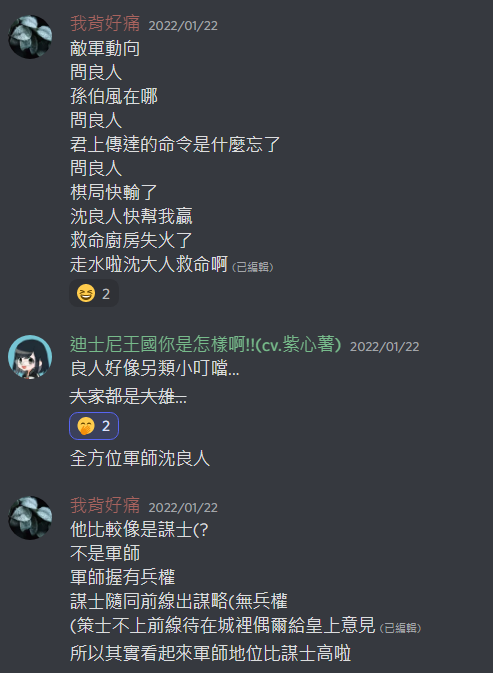Click username 迪士尼王國你是怎樣啊!!(cv.紫心薯)

tap(206, 344)
